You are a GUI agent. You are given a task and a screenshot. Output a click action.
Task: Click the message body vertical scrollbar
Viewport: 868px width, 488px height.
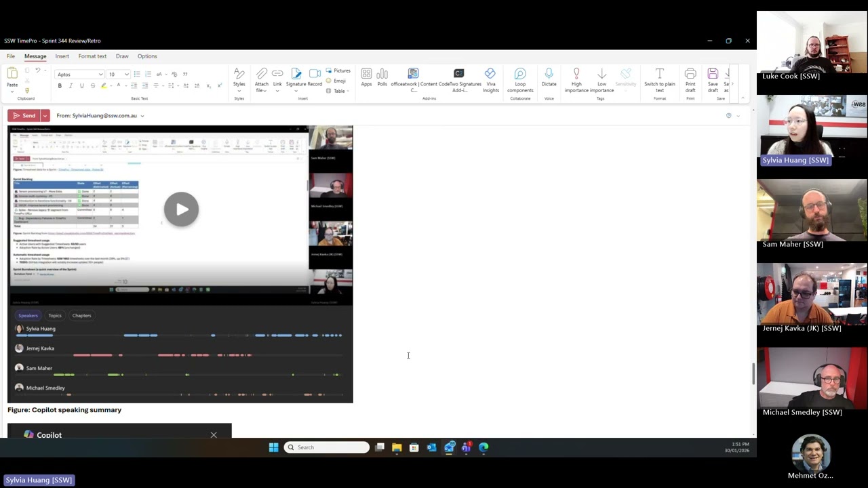753,374
